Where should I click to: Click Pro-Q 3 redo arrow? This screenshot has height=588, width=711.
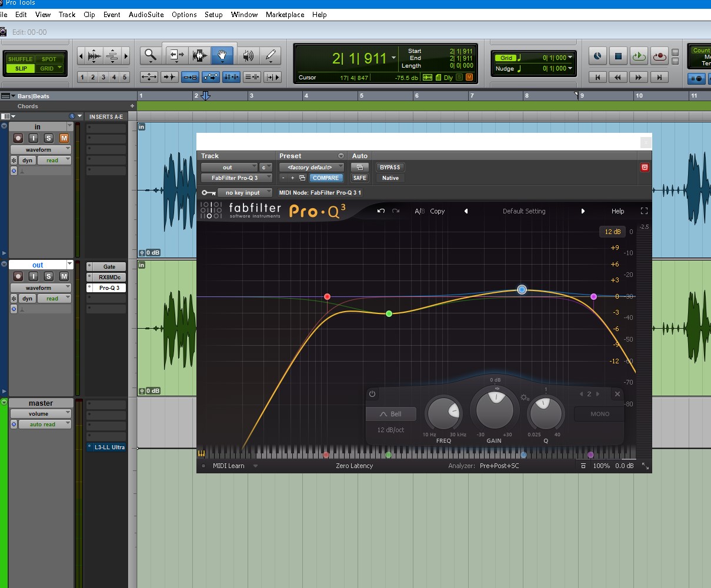[396, 211]
